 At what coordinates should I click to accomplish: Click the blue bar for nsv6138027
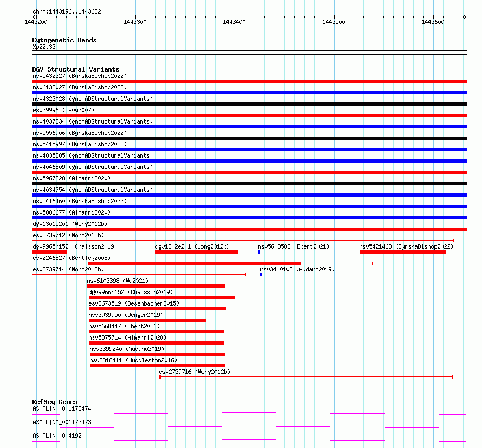click(249, 93)
